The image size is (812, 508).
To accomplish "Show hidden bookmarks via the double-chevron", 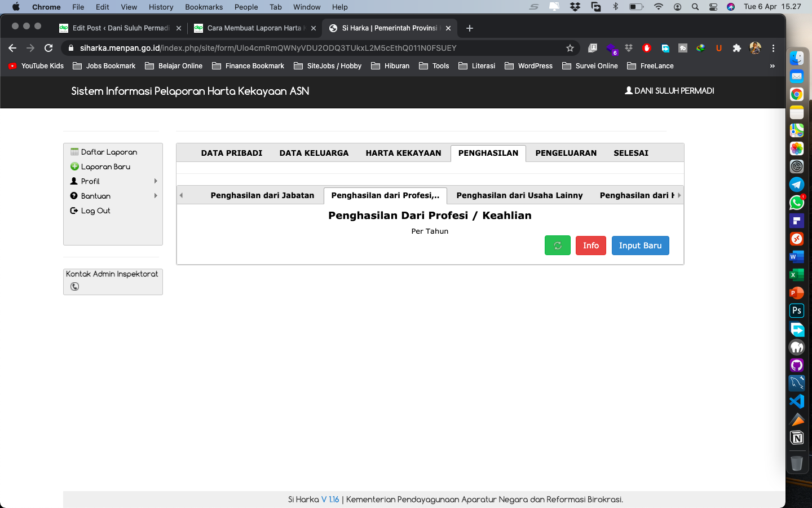I will point(772,66).
